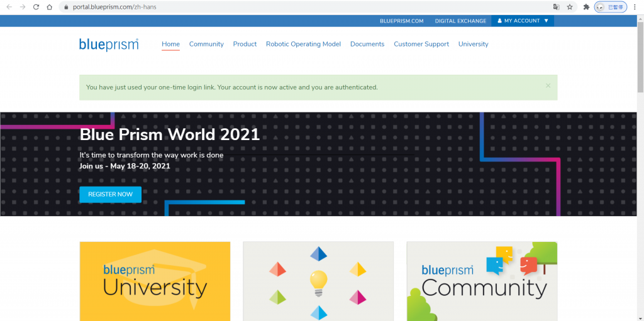The height and width of the screenshot is (321, 644).
Task: Open the Home menu item
Action: point(170,44)
